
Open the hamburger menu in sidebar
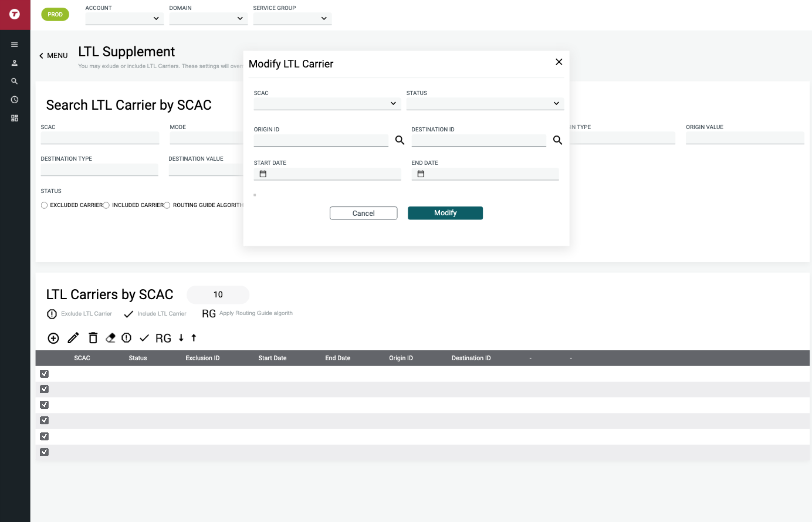(x=14, y=44)
